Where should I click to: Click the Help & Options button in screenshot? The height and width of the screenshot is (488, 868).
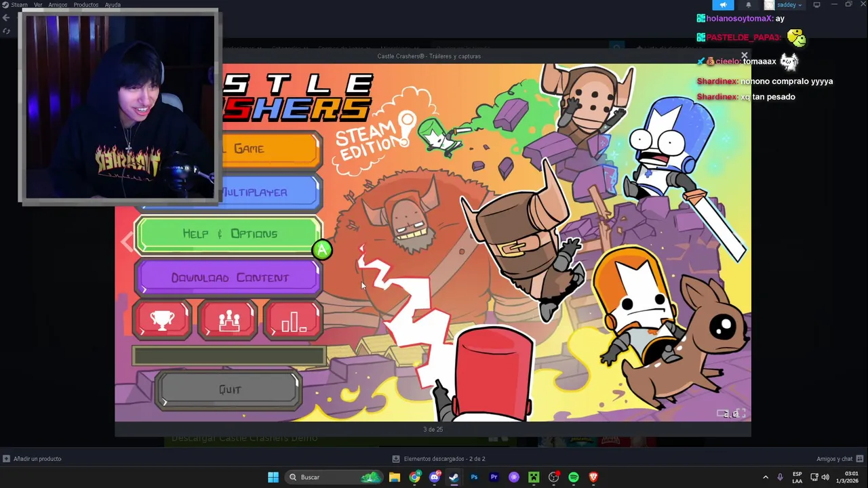[x=229, y=234]
